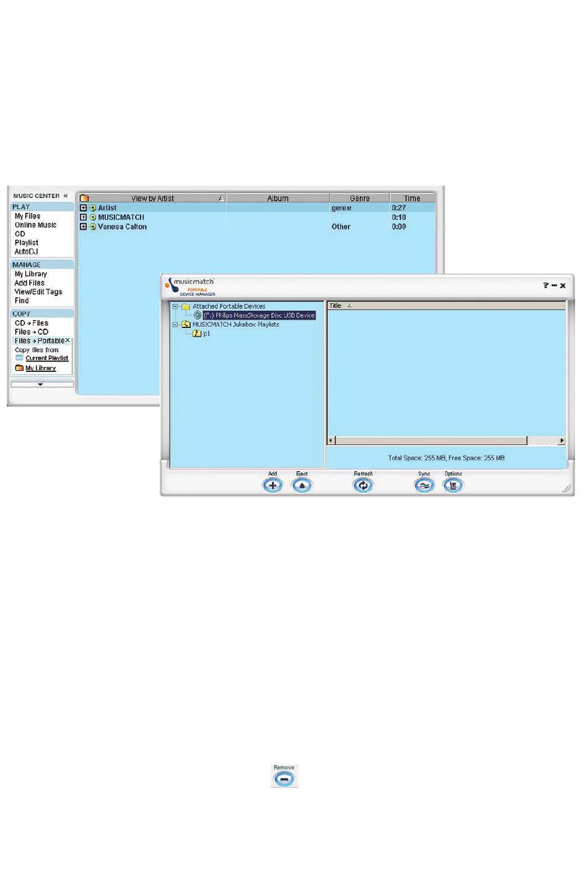The width and height of the screenshot is (588, 869).
Task: Expand the Vanesa Calton row plus box
Action: pyautogui.click(x=84, y=227)
